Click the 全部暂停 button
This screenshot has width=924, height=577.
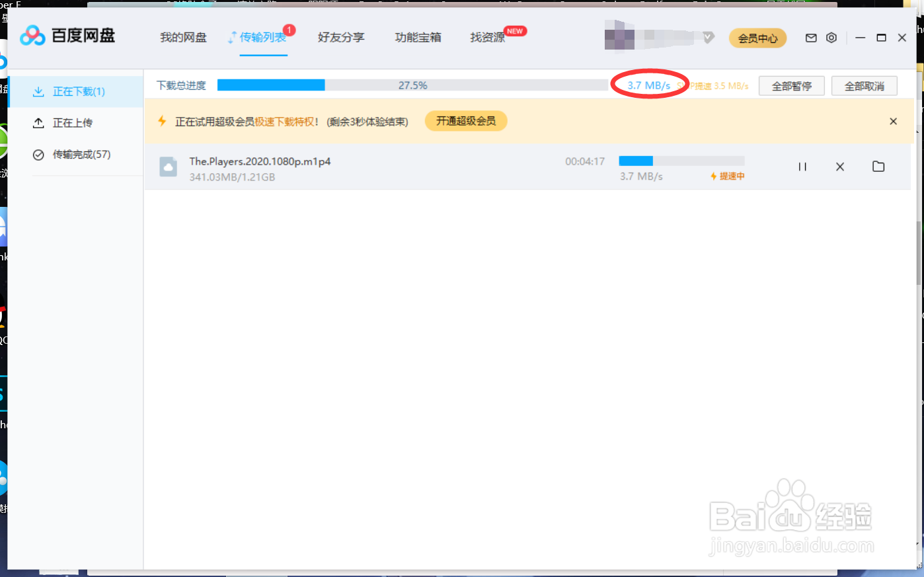(792, 86)
